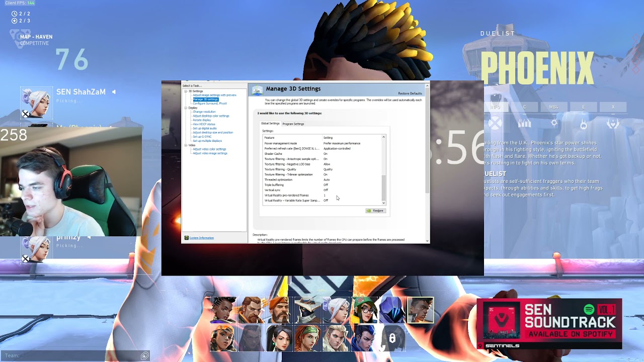Click the Team chat input field
The height and width of the screenshot is (362, 644).
[x=75, y=355]
